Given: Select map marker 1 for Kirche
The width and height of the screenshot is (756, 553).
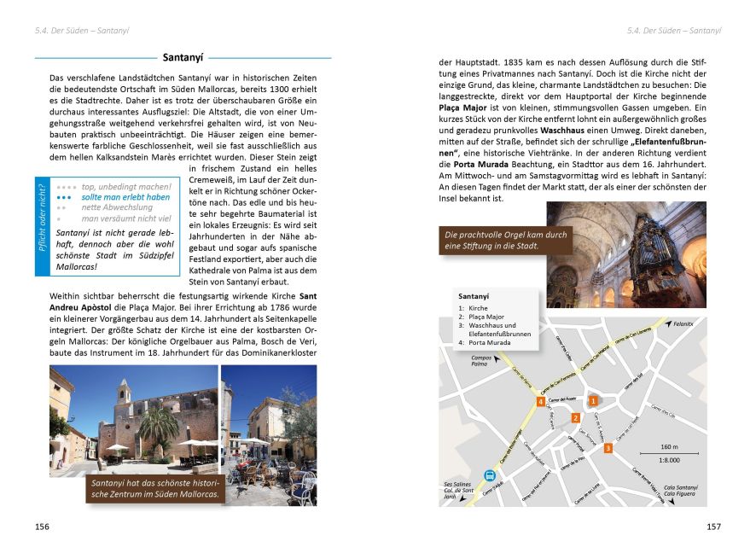Looking at the screenshot, I should point(593,401).
